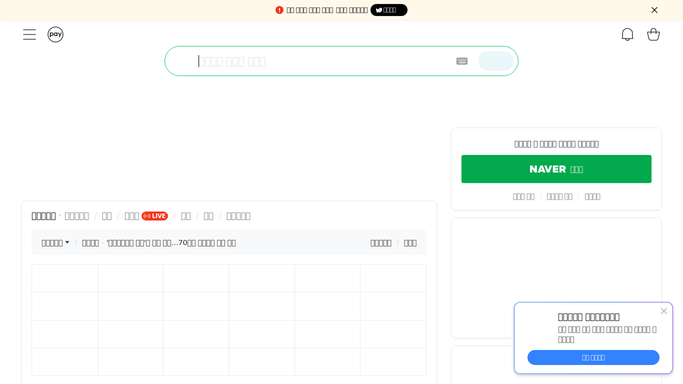The width and height of the screenshot is (683, 384).
Task: Close the popup card at bottom right
Action: [663, 311]
